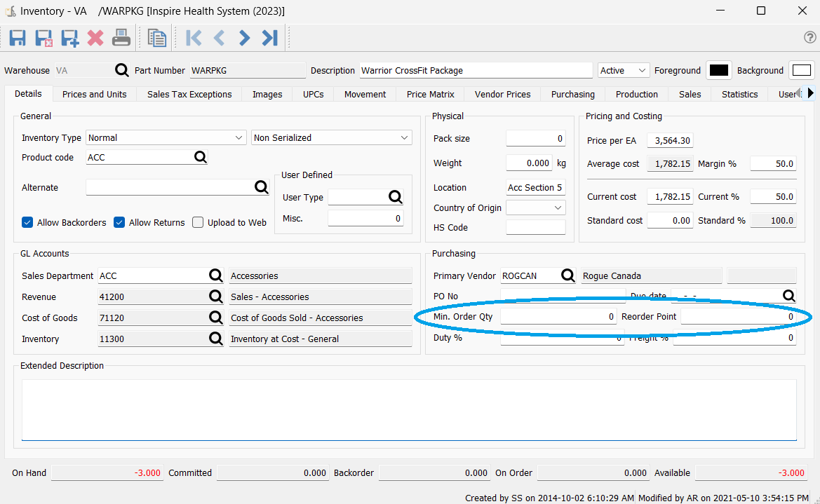Delete record with the red X icon

pos(95,38)
